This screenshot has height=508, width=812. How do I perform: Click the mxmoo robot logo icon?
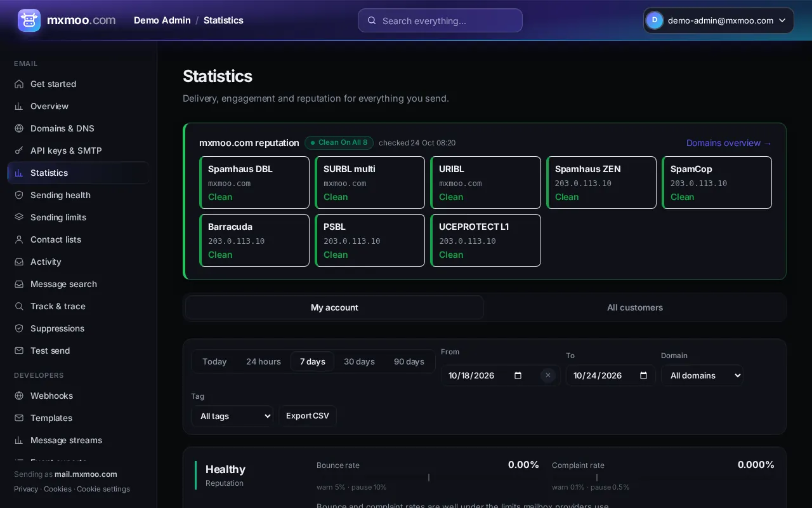pos(29,20)
